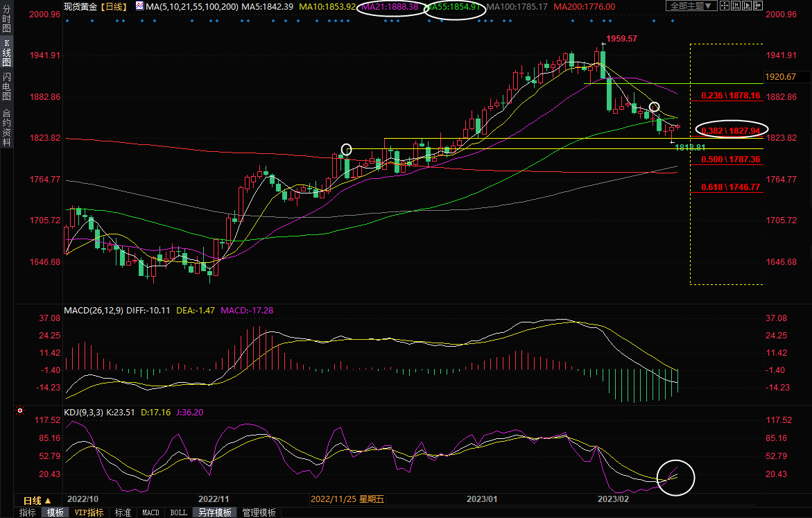The width and height of the screenshot is (812, 518).
Task: Open the 合约资料 side tab
Action: tap(6, 127)
